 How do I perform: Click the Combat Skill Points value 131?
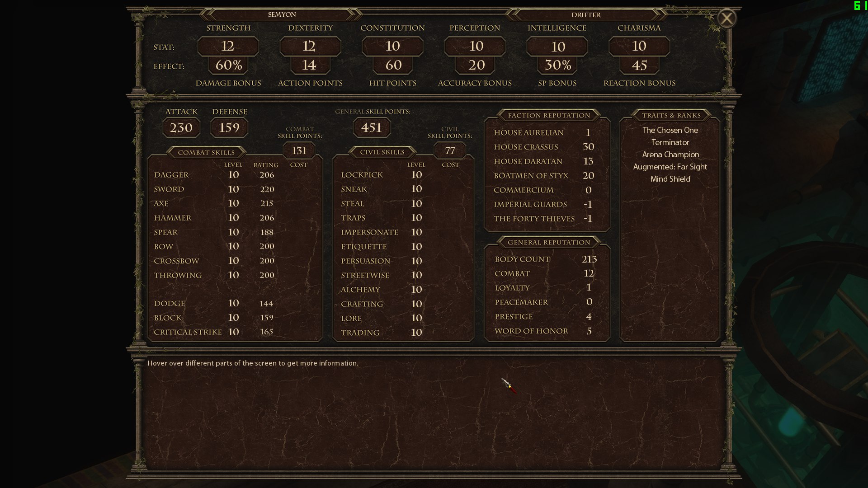click(299, 151)
